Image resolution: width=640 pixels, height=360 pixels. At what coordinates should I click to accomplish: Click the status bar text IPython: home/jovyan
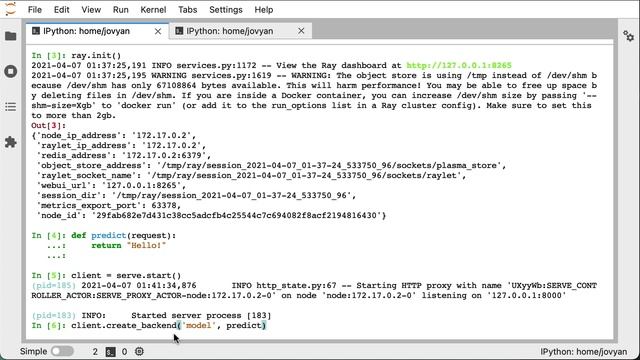tap(584, 352)
